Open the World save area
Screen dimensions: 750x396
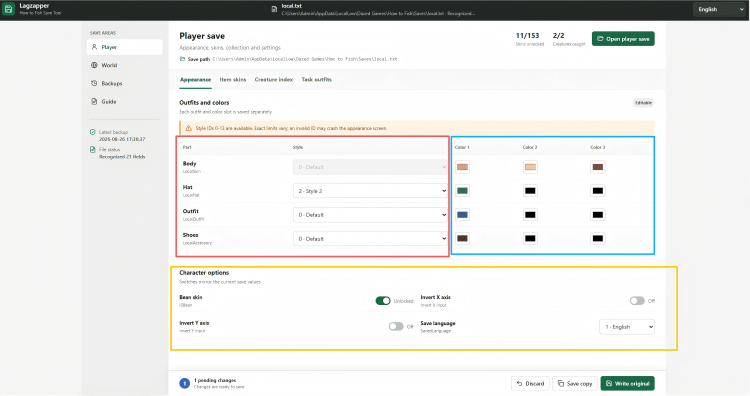125,65
